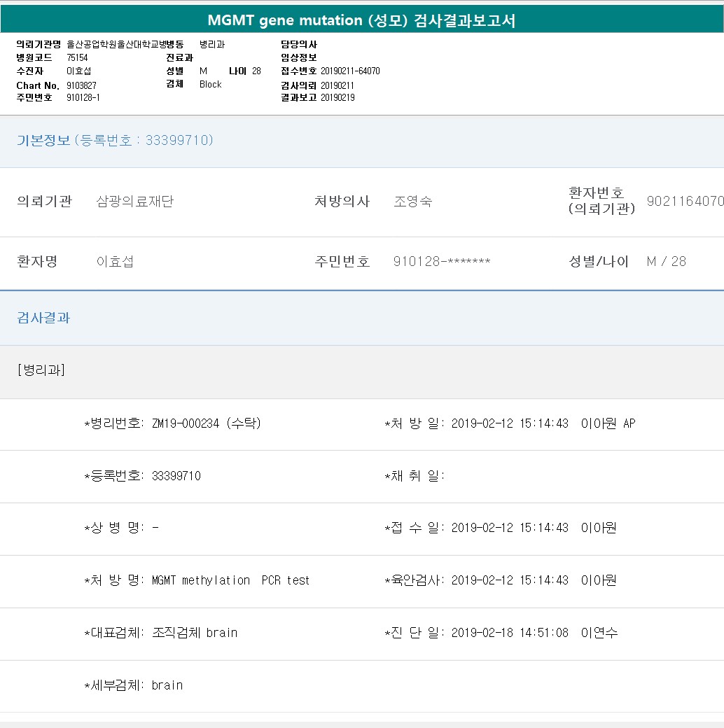Click the 성별/나이 value M / 28
724x728 pixels.
pos(666,262)
